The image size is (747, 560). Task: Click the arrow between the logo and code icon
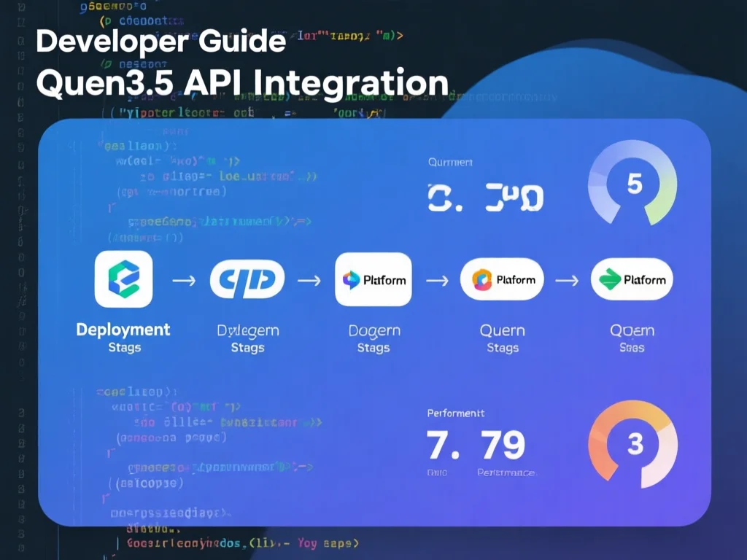tap(183, 280)
